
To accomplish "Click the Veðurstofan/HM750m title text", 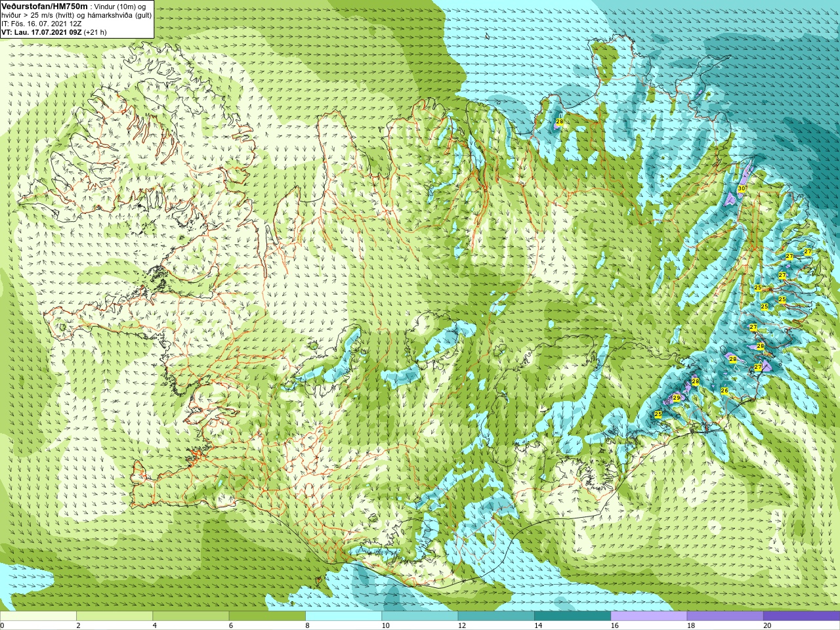I will (x=44, y=6).
